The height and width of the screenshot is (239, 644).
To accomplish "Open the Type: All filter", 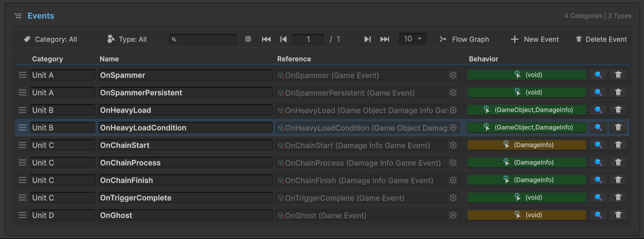I will (127, 39).
